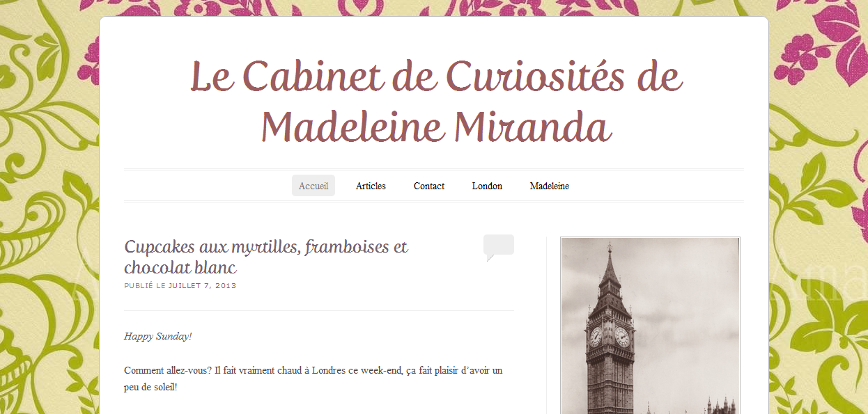Screen dimensions: 868x414
Task: Click the left clock face on Big Ben
Action: pyautogui.click(x=596, y=337)
